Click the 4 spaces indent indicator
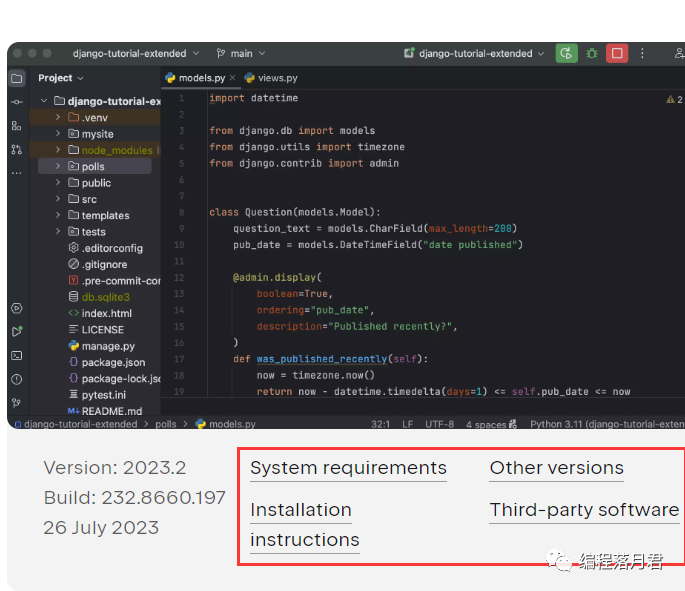The height and width of the screenshot is (591, 685). point(485,424)
